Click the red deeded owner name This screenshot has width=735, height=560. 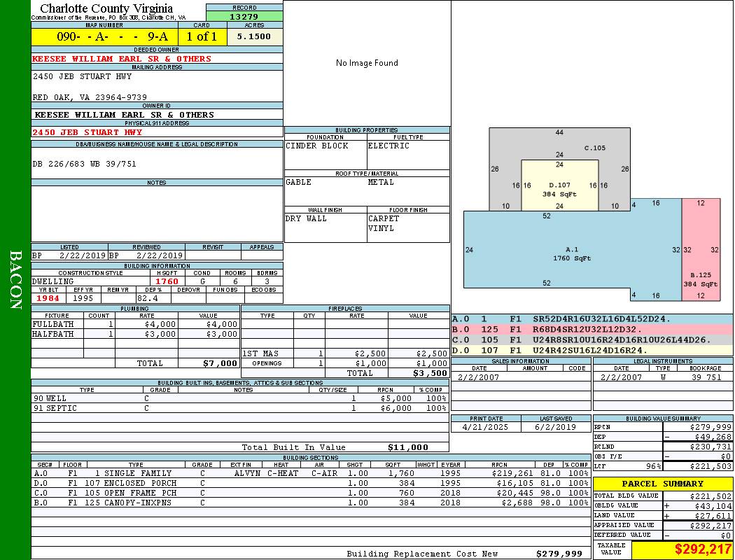tap(122, 59)
